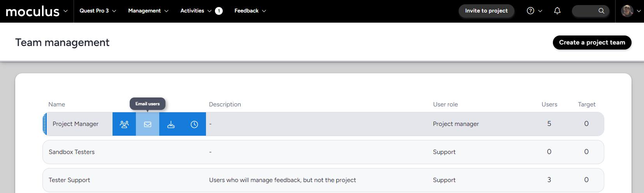Image resolution: width=644 pixels, height=193 pixels.
Task: Click the manage users icon for Project Manager
Action: 124,124
